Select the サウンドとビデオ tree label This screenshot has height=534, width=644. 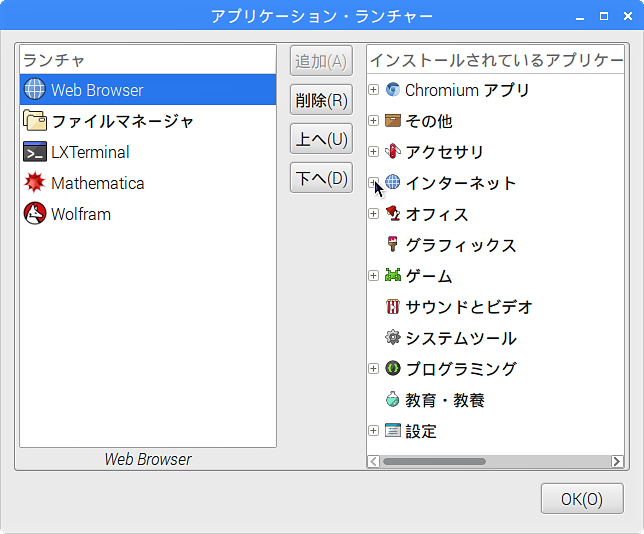click(469, 307)
